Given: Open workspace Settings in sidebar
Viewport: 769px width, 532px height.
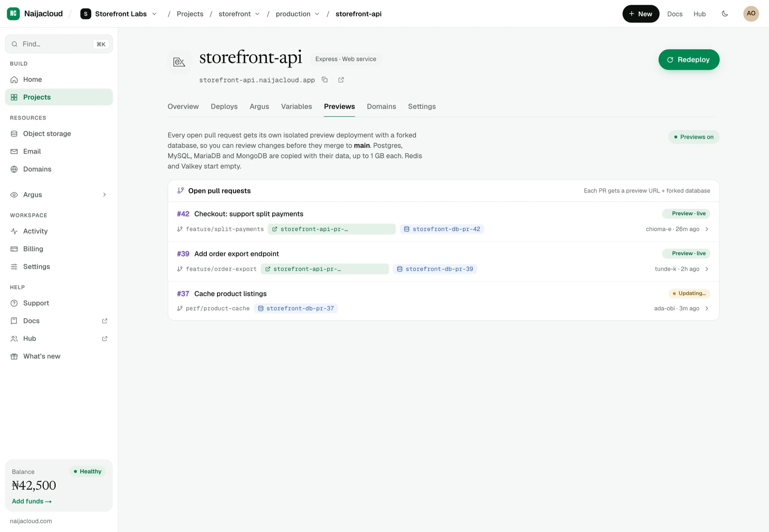Looking at the screenshot, I should click(x=59, y=267).
